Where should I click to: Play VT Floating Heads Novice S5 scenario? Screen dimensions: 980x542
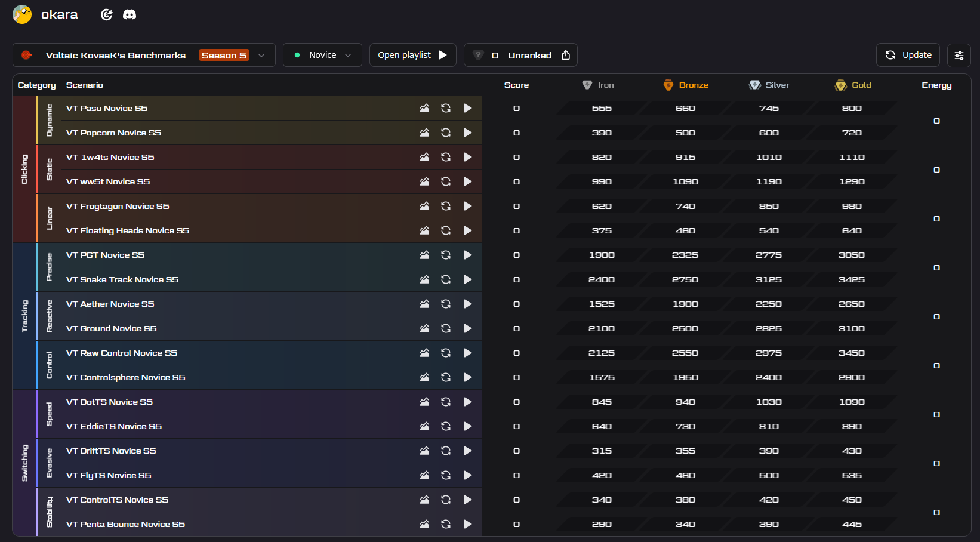coord(468,230)
